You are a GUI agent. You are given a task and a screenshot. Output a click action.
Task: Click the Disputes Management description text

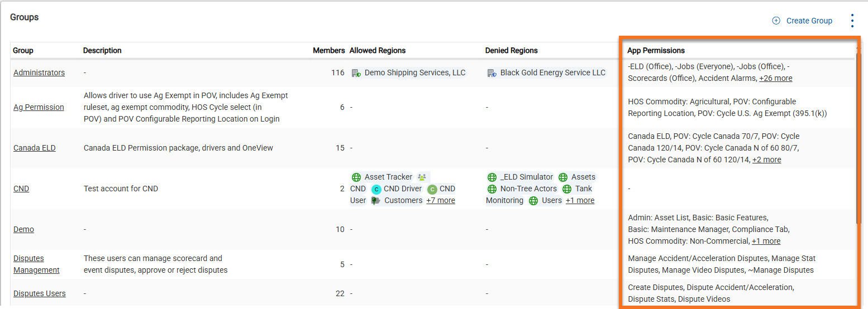point(156,264)
